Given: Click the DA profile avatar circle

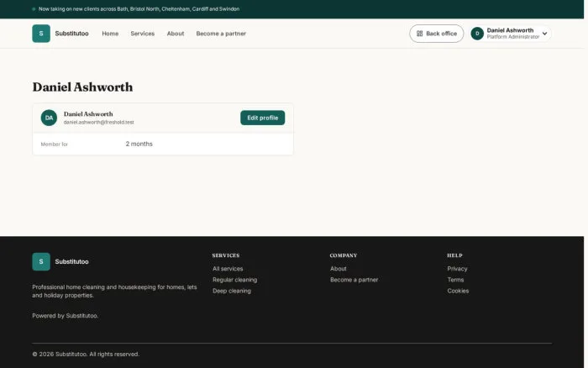Looking at the screenshot, I should pyautogui.click(x=49, y=118).
